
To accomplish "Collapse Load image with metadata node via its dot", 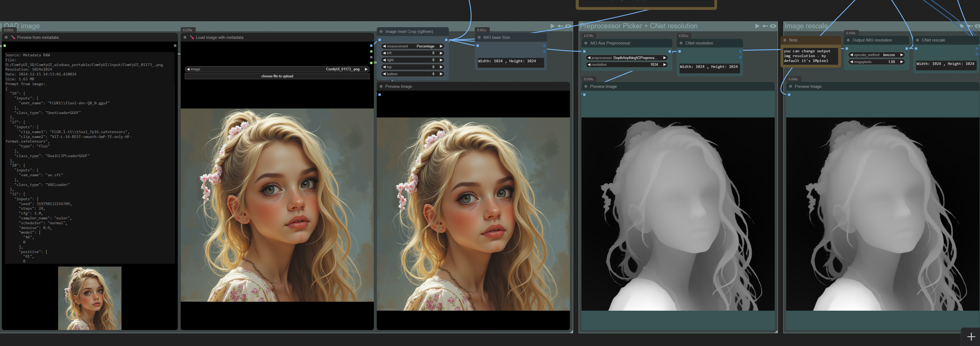I will [x=185, y=37].
